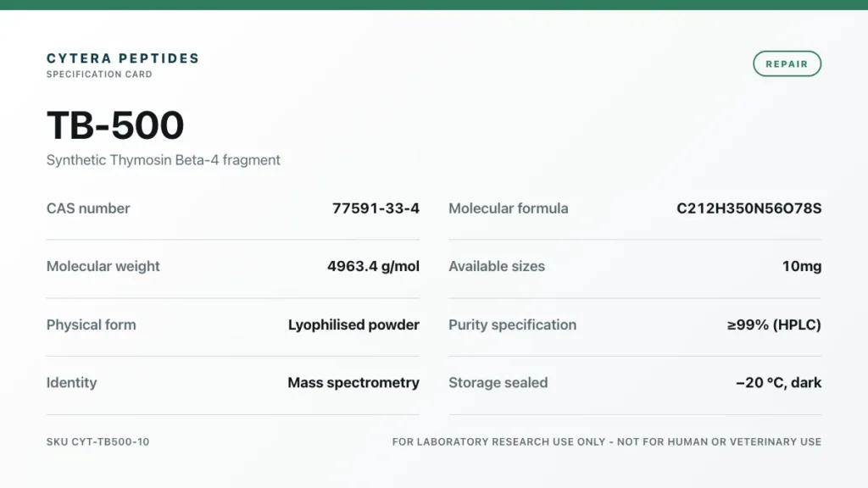This screenshot has height=488, width=868.
Task: Click the 'Purity specification' label
Action: 512,324
